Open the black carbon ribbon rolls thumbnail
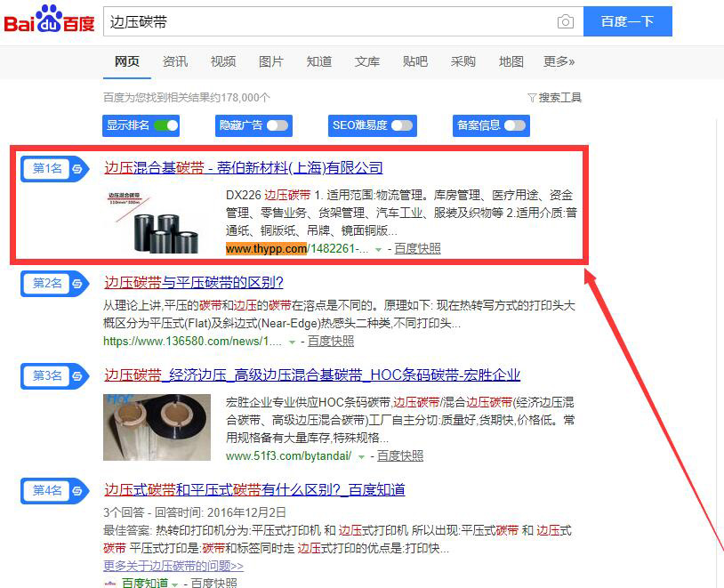The width and height of the screenshot is (724, 588). (x=157, y=222)
